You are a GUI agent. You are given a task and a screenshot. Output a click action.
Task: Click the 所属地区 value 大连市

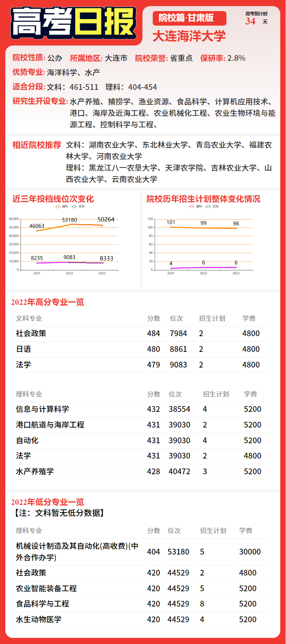(116, 58)
